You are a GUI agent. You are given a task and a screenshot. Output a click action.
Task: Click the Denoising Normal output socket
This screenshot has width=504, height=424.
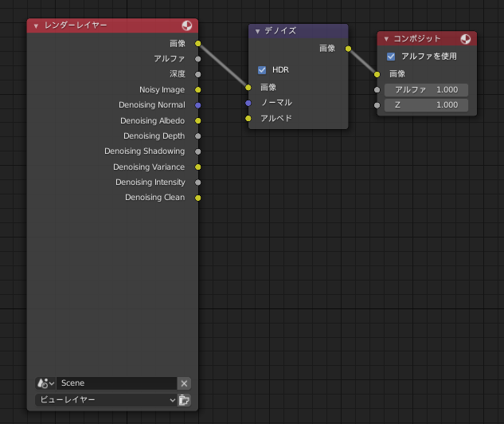[x=198, y=105]
